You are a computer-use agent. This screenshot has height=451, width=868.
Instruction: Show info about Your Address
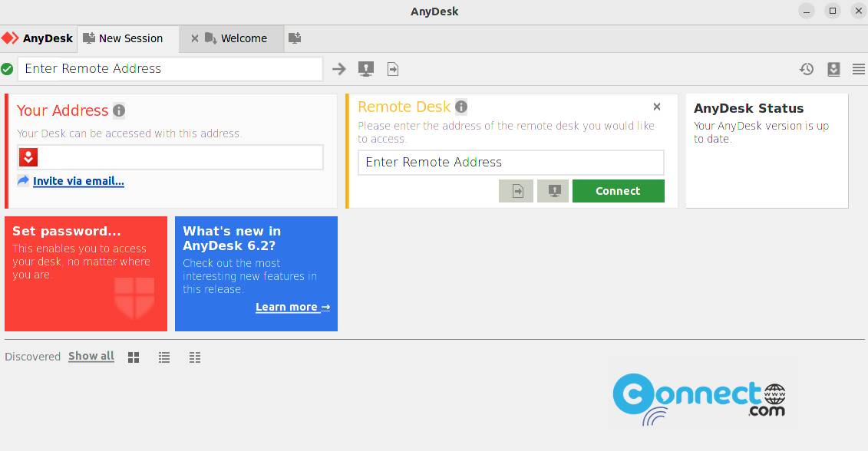[119, 110]
